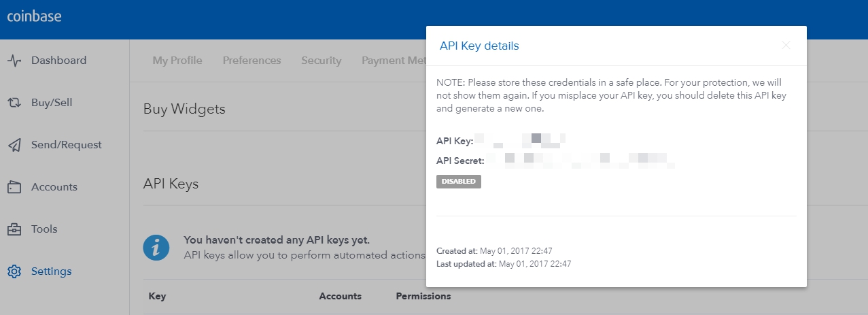Viewport: 868px width, 315px height.
Task: Switch to the Preferences tab
Action: coord(251,61)
